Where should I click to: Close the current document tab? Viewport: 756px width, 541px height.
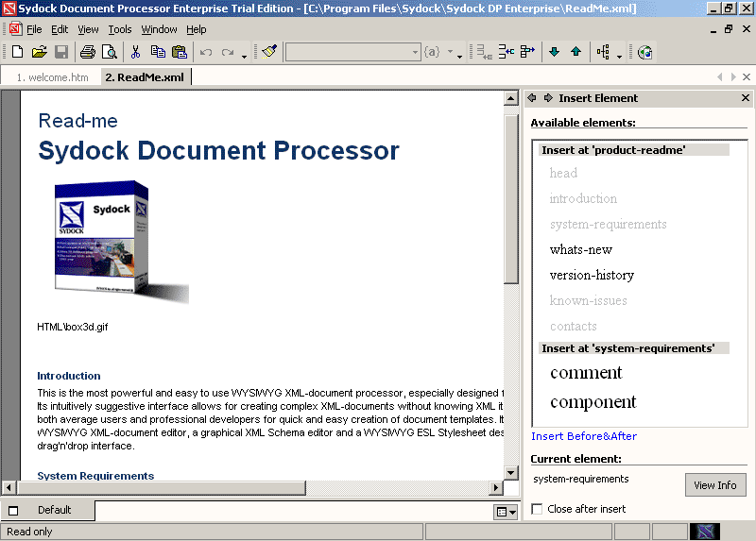pyautogui.click(x=747, y=76)
